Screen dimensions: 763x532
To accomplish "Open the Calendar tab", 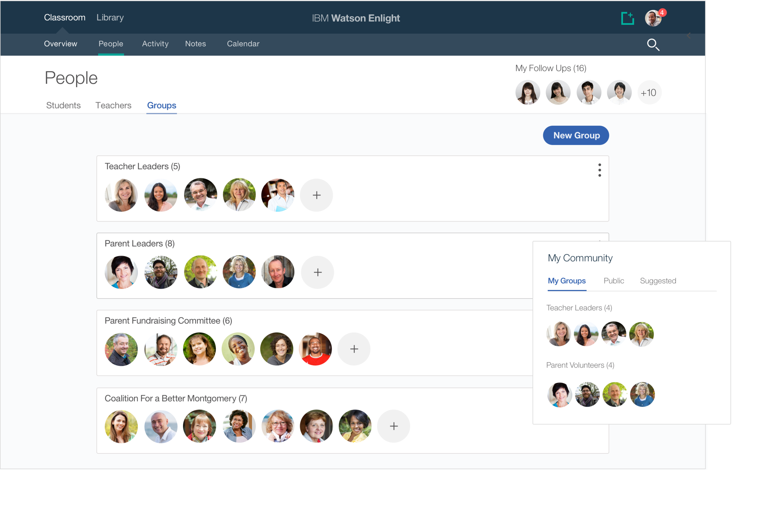I will (x=243, y=44).
